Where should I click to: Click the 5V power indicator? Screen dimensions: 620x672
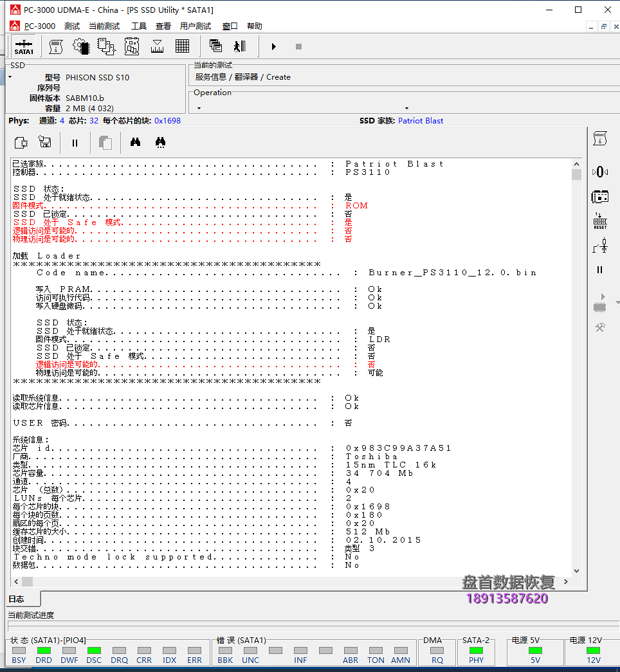click(535, 650)
